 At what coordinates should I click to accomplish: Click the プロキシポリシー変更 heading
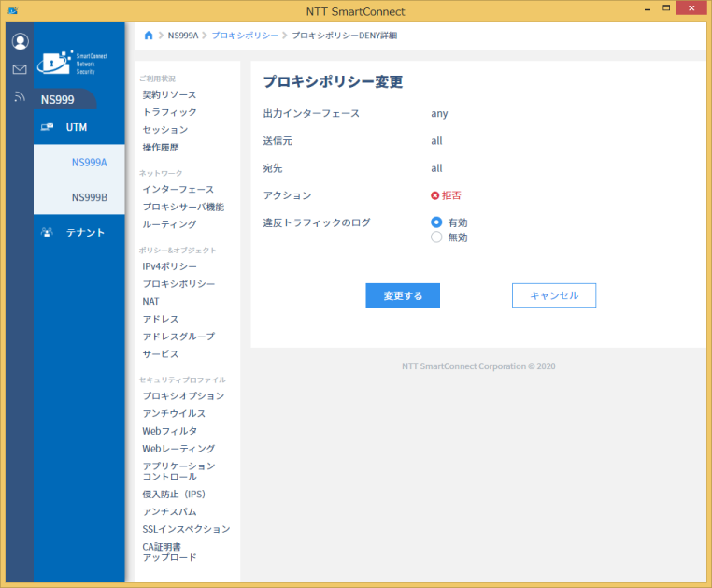click(x=333, y=81)
